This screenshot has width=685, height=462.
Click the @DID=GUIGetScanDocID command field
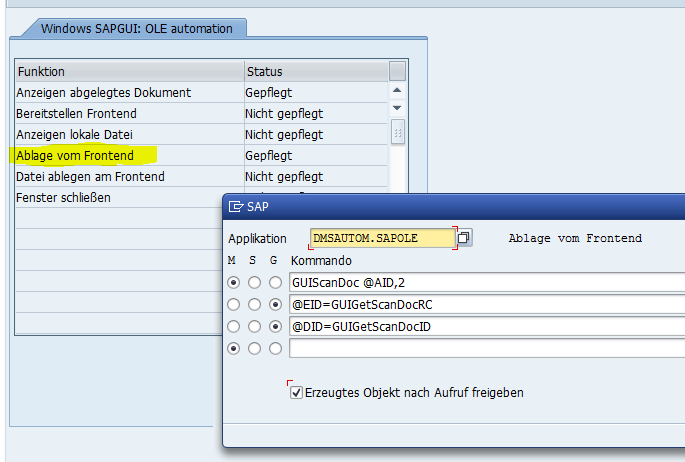click(x=487, y=326)
